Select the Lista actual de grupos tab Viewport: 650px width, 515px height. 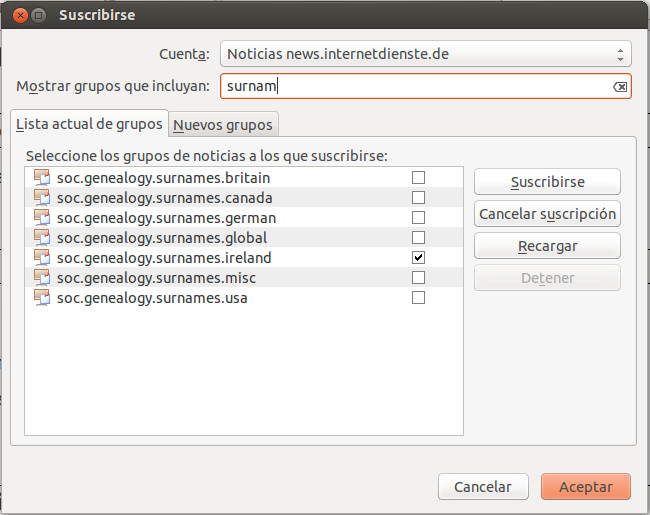coord(89,125)
